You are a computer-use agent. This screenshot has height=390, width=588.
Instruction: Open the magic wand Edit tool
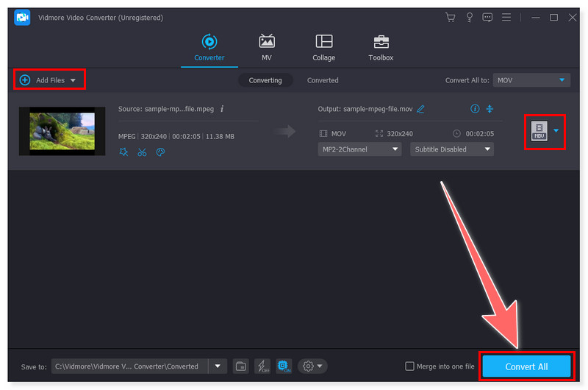[x=123, y=152]
